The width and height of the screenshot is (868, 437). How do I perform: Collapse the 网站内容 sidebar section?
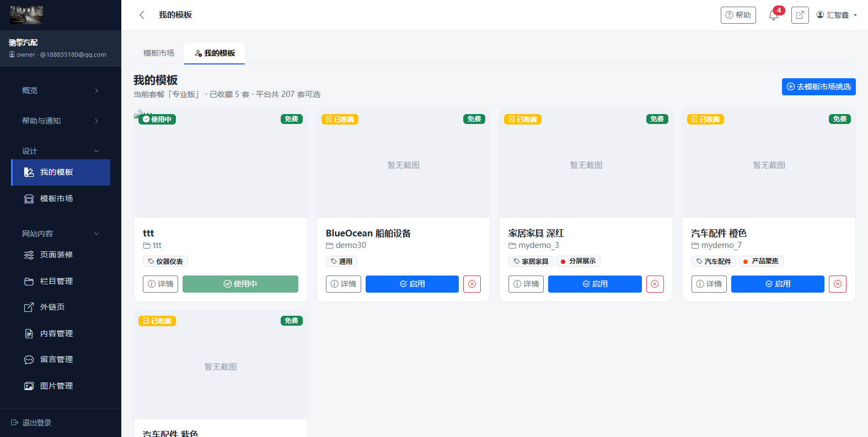61,234
